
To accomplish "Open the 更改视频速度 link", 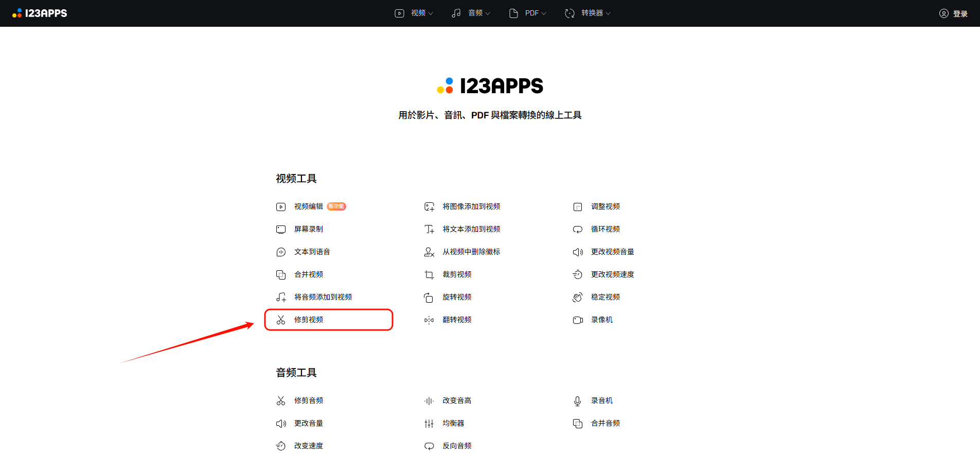I will point(613,274).
